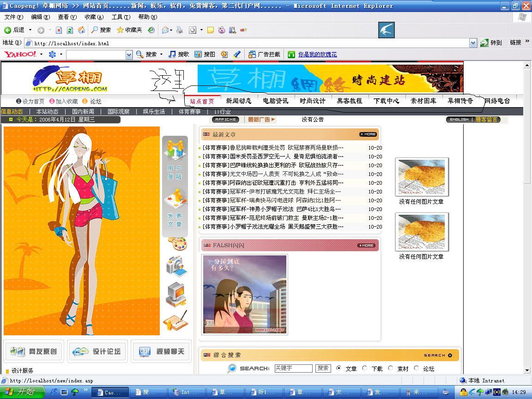Open the IE Search (搜索) toolbar button
The width and height of the screenshot is (532, 399).
[x=101, y=30]
